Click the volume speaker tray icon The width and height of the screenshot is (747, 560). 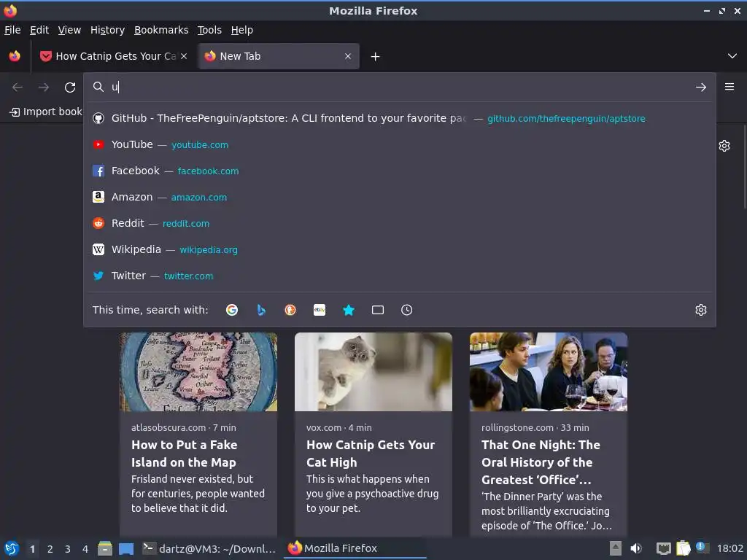tap(636, 548)
